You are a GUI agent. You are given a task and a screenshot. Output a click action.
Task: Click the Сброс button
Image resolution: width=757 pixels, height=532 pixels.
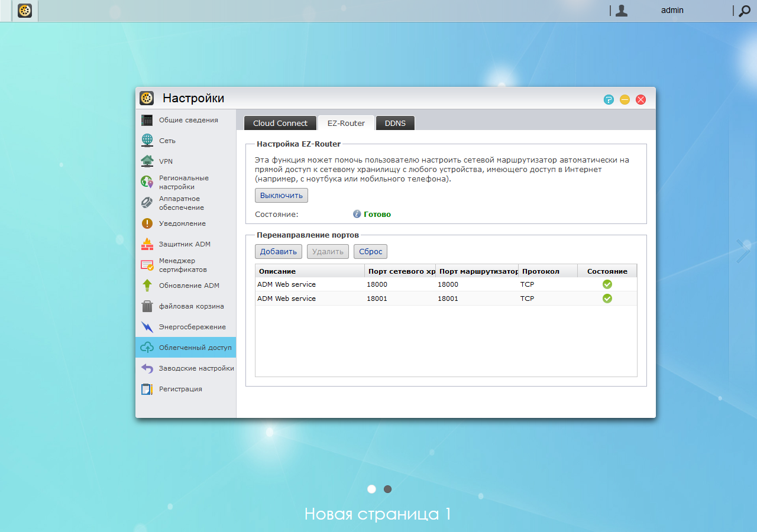pyautogui.click(x=370, y=251)
